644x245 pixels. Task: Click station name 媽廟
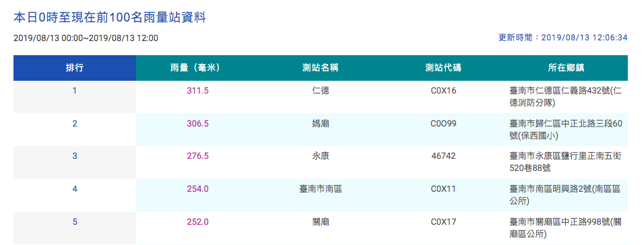[321, 124]
